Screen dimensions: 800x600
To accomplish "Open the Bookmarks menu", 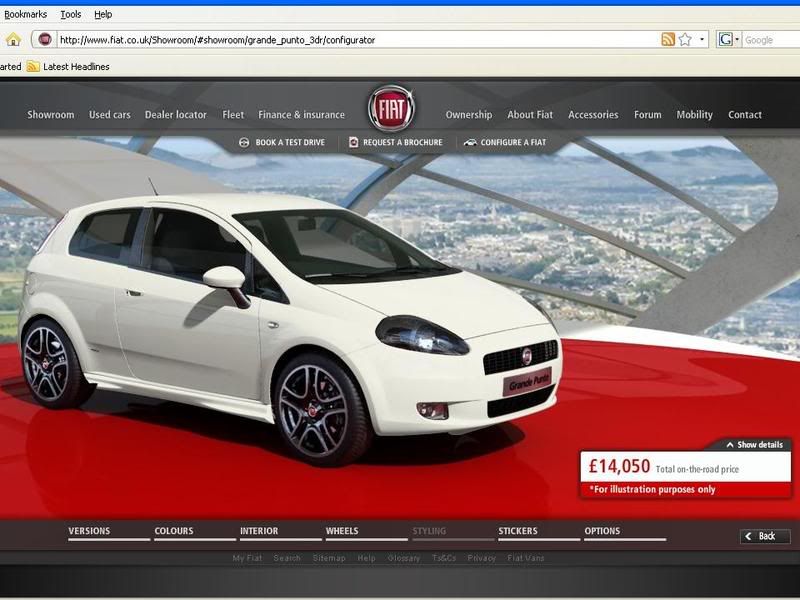I will point(26,14).
